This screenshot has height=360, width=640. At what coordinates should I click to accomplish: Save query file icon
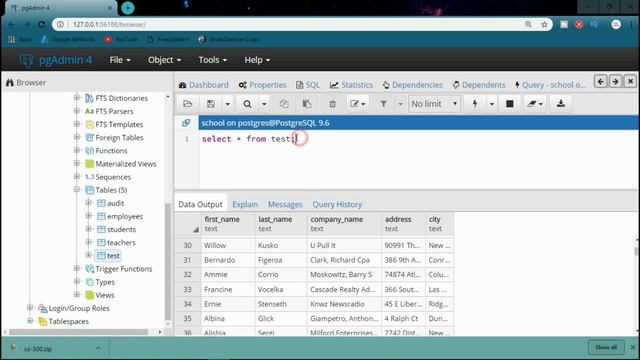coord(211,104)
